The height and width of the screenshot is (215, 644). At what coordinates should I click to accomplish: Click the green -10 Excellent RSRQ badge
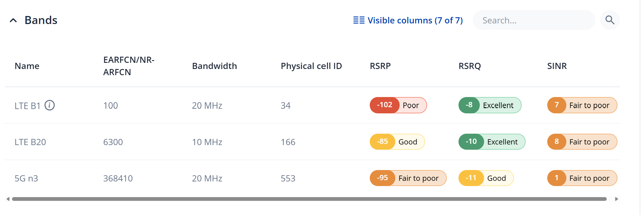(492, 142)
